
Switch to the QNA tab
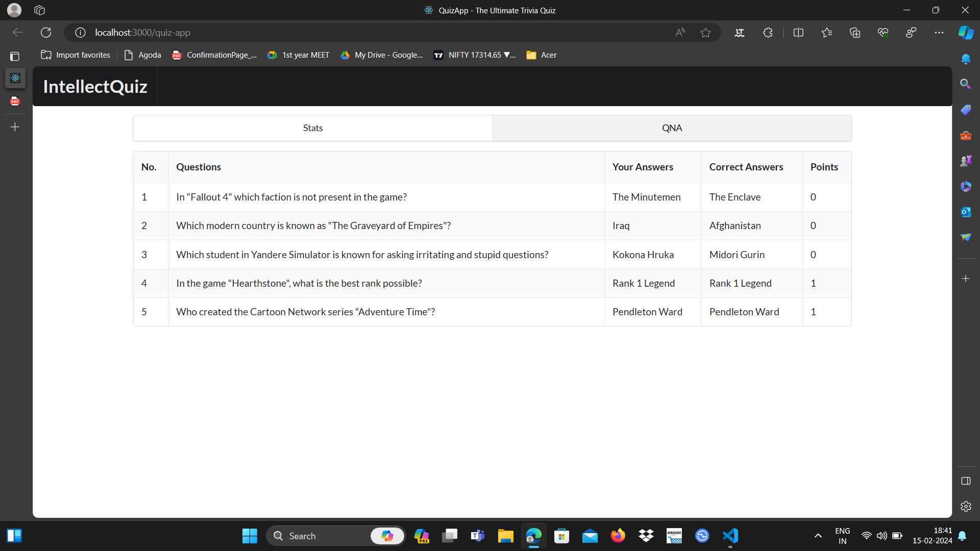pyautogui.click(x=672, y=128)
